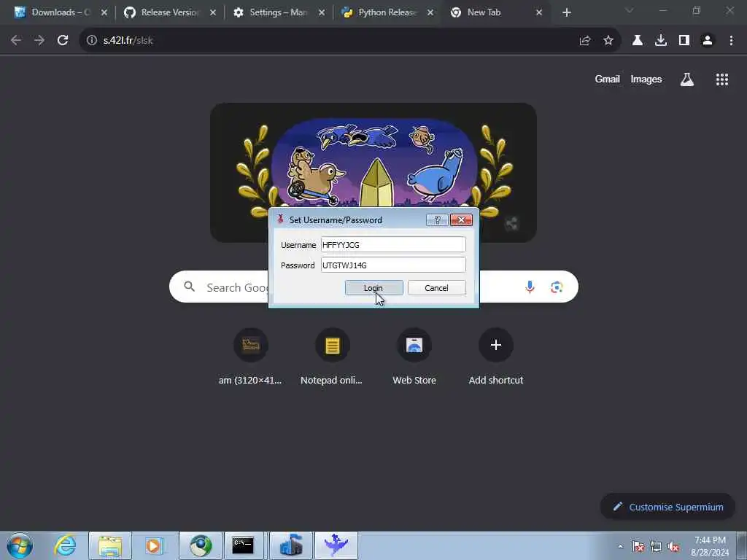Open the am (3120×41... shortcut
Screen dimensions: 747x560
[251, 356]
